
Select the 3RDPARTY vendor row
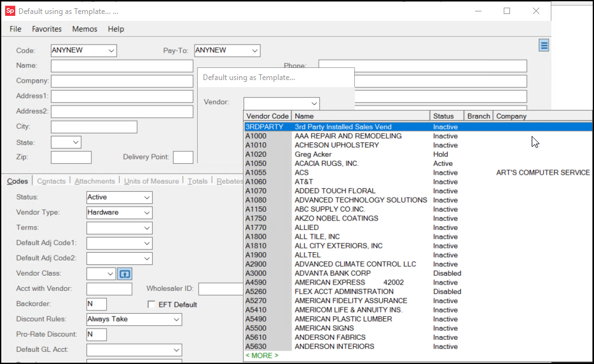[x=343, y=127]
